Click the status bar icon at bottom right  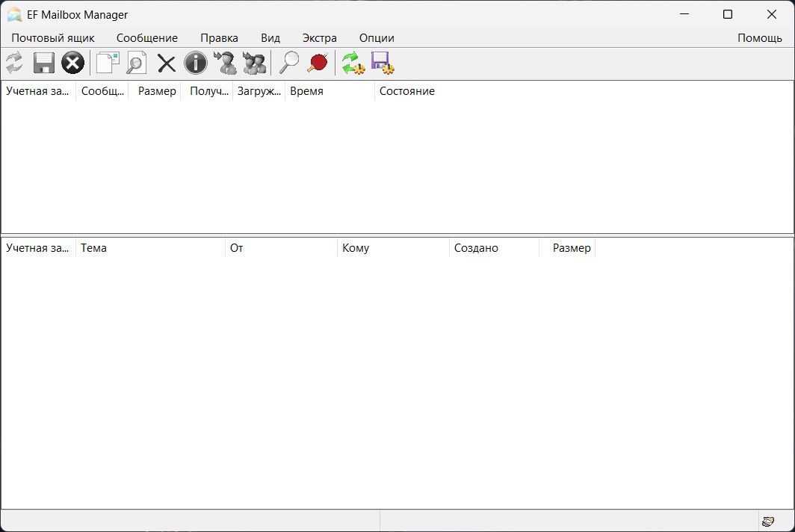pos(767,521)
